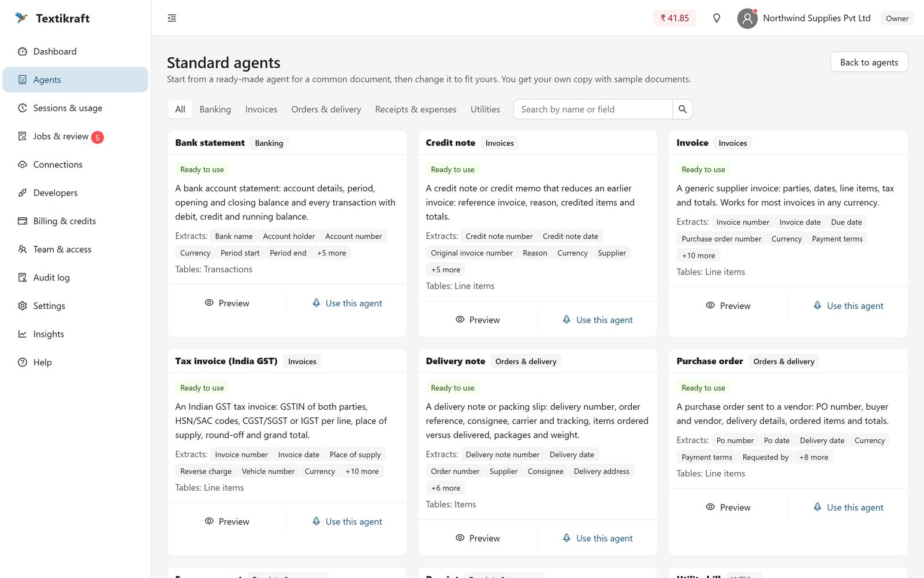Image resolution: width=924 pixels, height=578 pixels.
Task: Click the Textikraft bird logo
Action: pyautogui.click(x=22, y=18)
